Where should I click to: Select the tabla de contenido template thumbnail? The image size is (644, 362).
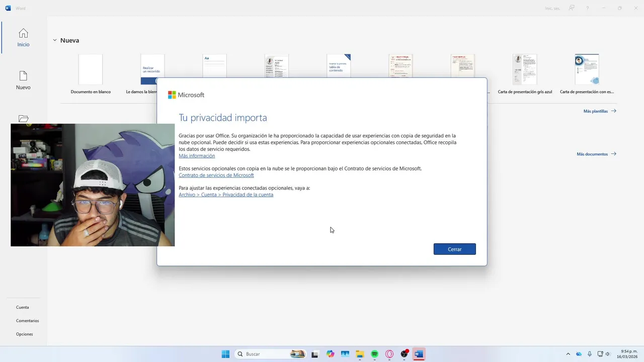point(339,66)
